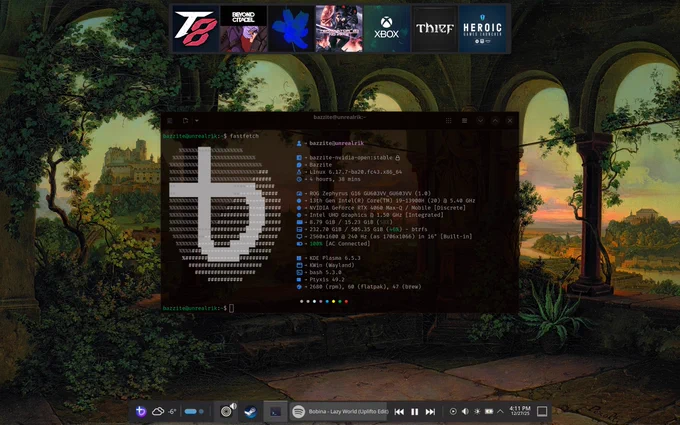680x425 pixels.
Task: Click the leftmost icon in the terminal header
Action: 170,121
